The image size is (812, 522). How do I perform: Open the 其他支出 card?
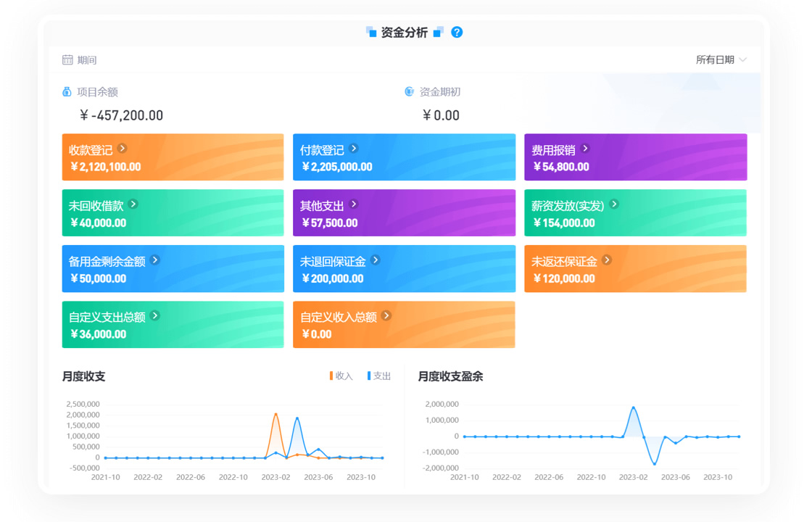[404, 213]
